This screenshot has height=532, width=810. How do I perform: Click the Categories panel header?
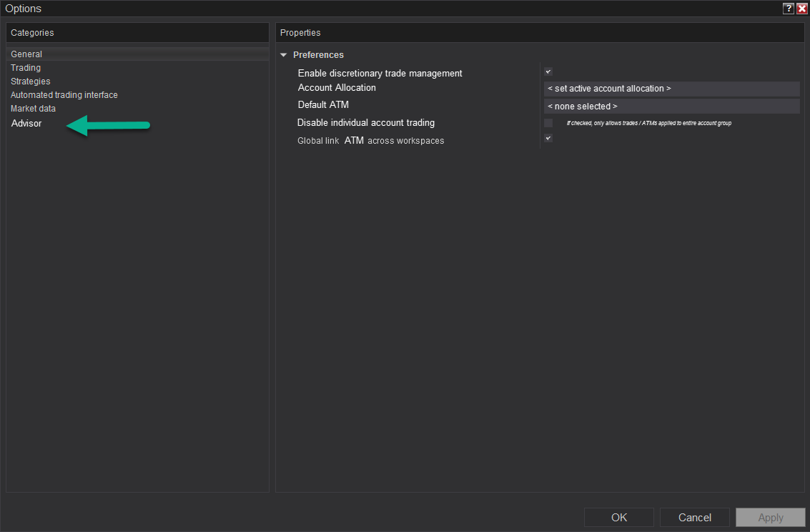32,33
